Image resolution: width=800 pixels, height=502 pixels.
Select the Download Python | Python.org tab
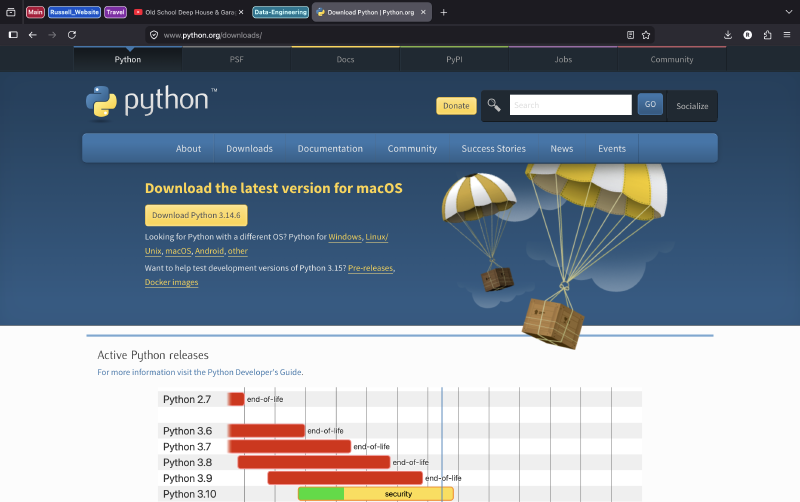[370, 12]
